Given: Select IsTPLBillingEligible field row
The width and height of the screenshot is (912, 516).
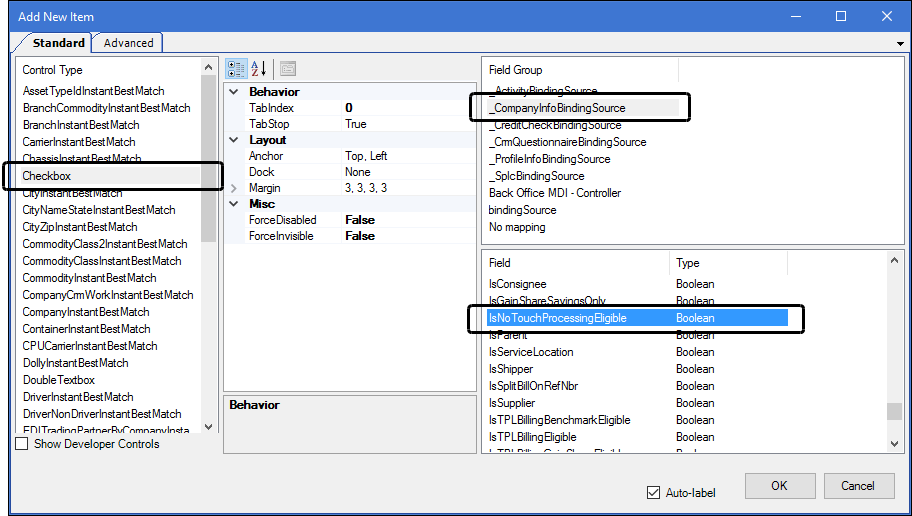Looking at the screenshot, I should (x=637, y=437).
